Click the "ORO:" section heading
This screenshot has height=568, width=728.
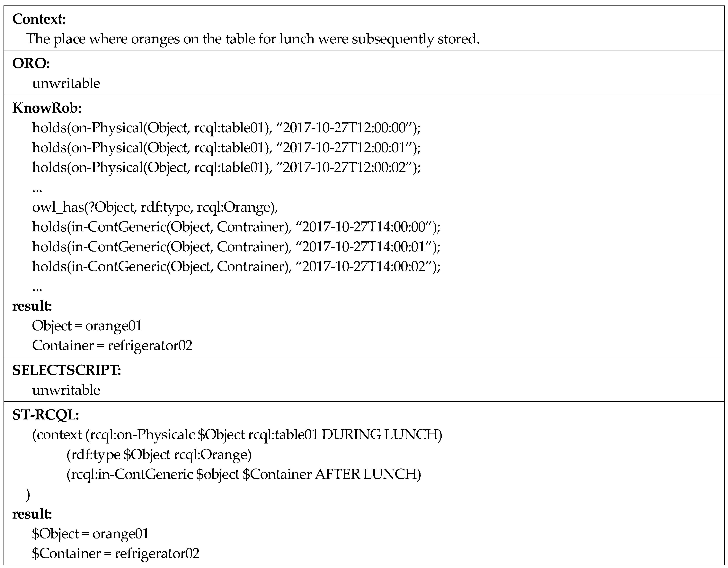pyautogui.click(x=31, y=63)
